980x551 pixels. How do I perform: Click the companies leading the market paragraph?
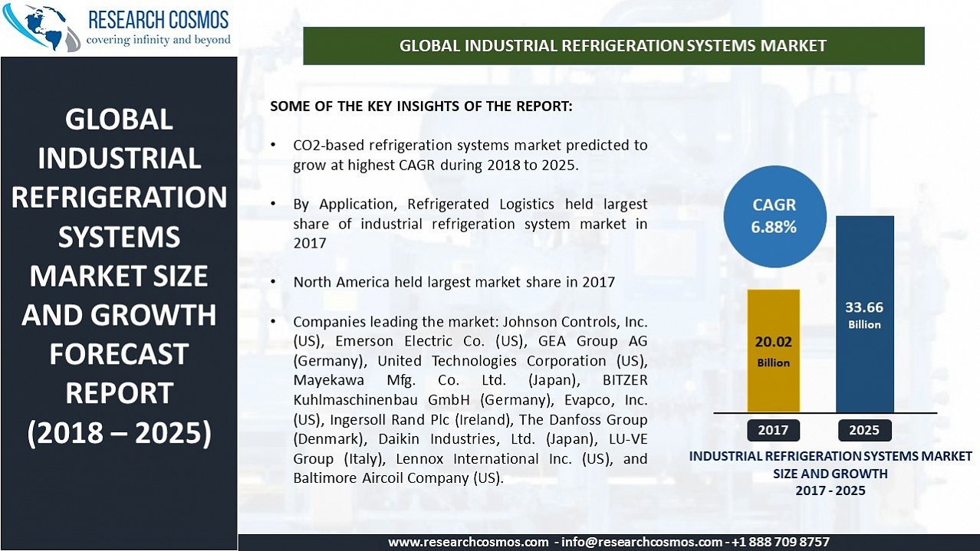pyautogui.click(x=470, y=400)
